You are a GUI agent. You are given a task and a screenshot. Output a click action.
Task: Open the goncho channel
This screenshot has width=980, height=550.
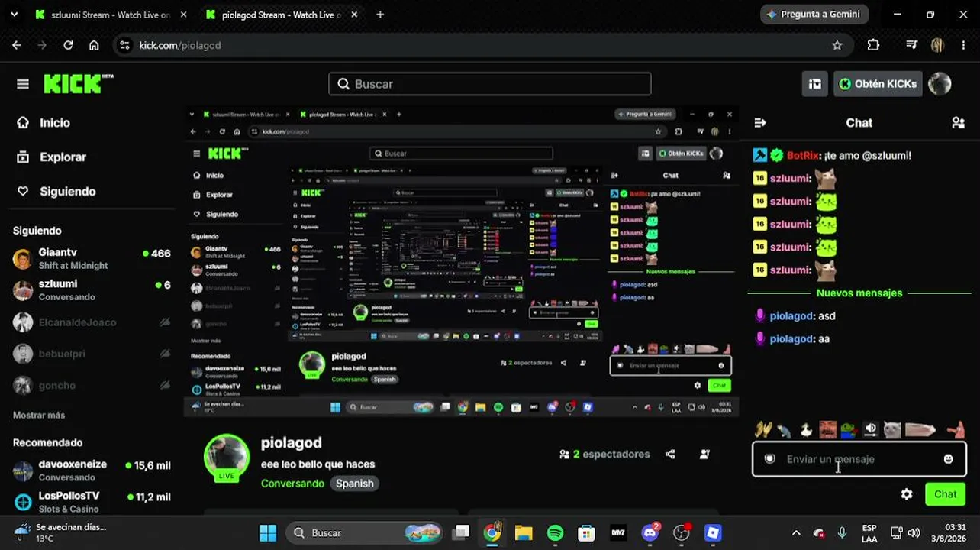92,385
